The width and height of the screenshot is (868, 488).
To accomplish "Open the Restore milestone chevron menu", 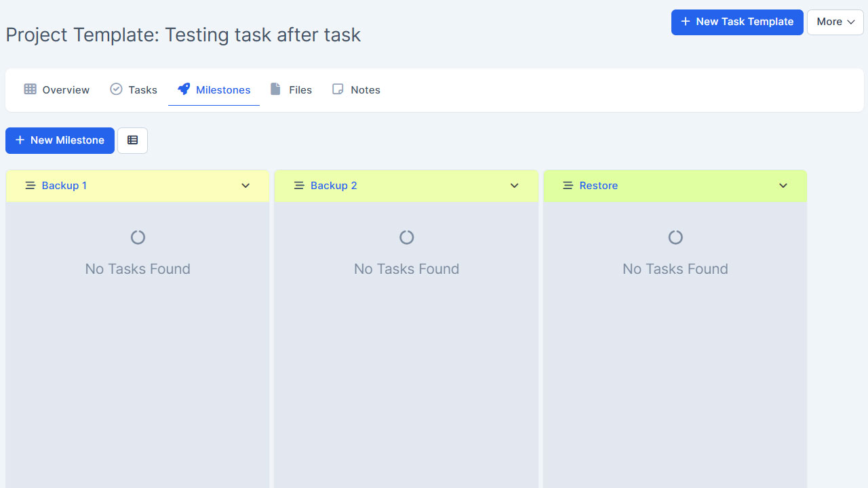I will pos(783,186).
